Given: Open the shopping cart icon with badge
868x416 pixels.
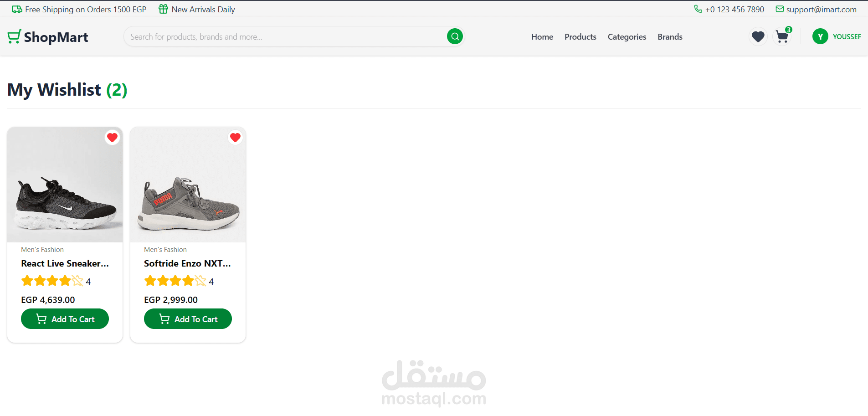Looking at the screenshot, I should (783, 36).
